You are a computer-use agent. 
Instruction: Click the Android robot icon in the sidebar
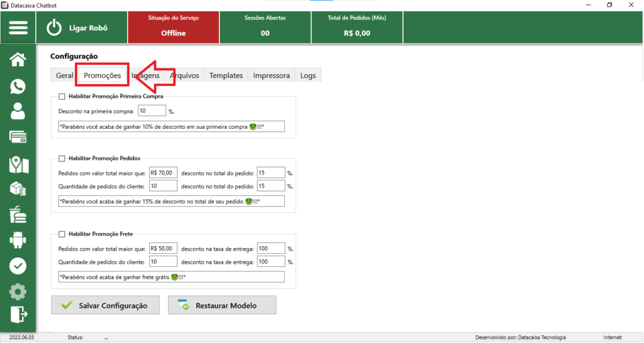[18, 239]
